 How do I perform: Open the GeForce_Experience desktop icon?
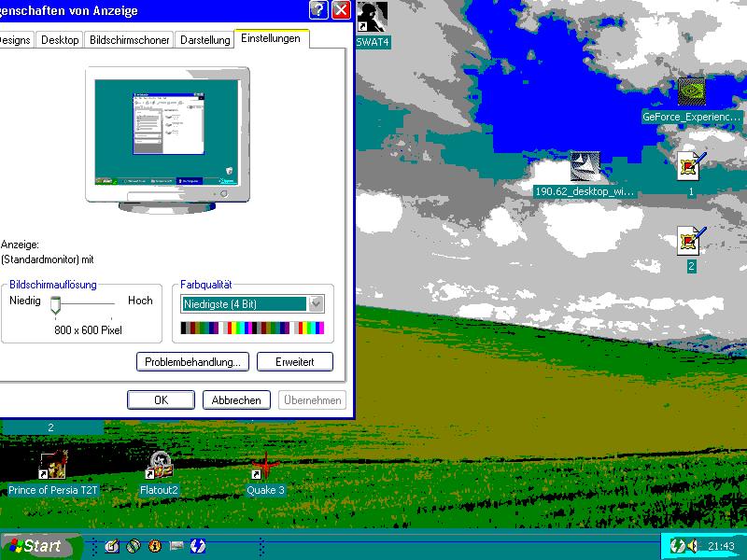691,93
